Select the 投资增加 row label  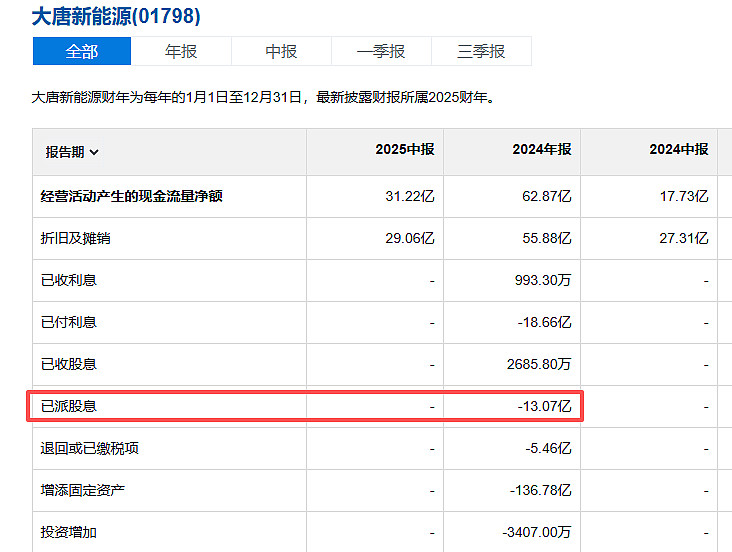[x=69, y=532]
